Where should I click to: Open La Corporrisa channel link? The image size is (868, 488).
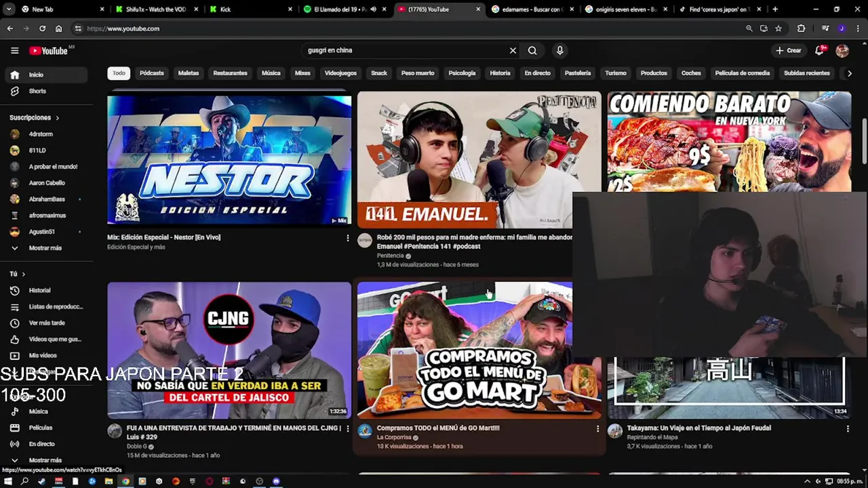pos(394,438)
